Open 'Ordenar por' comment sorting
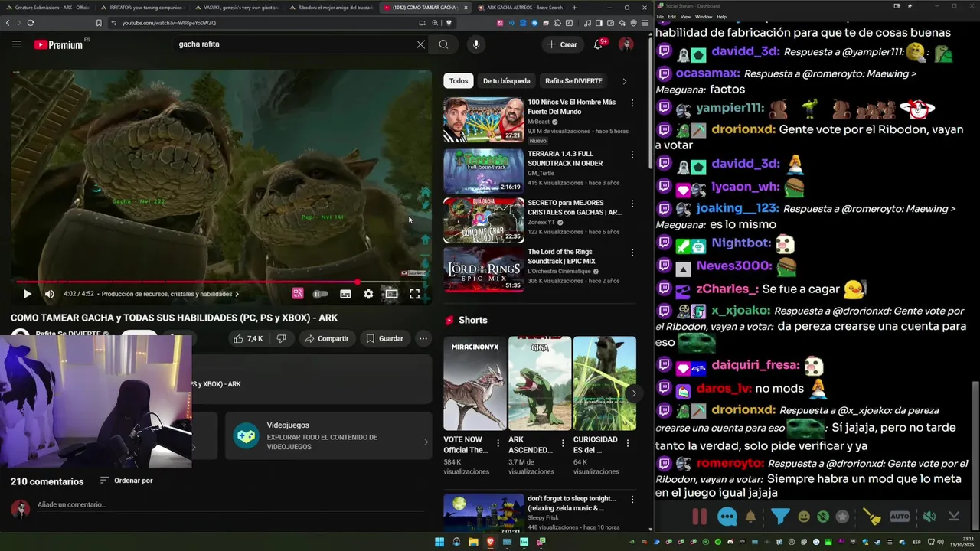Image resolution: width=980 pixels, height=551 pixels. tap(126, 481)
